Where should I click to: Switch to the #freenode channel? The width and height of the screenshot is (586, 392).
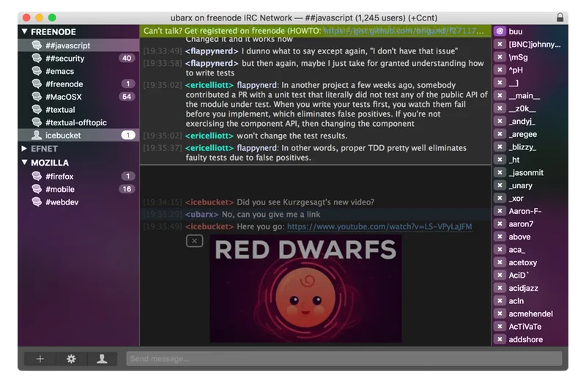[x=78, y=84]
